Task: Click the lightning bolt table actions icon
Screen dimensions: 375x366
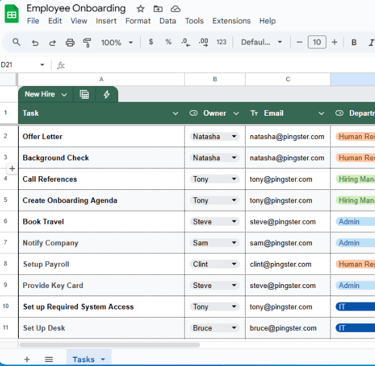Action: [107, 95]
